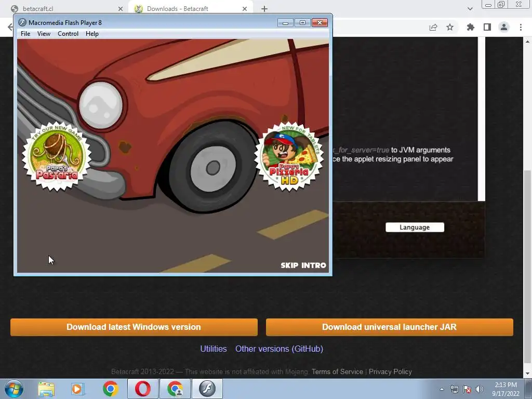Click the page scrollbar up arrow
The height and width of the screenshot is (399, 532).
coord(528,42)
